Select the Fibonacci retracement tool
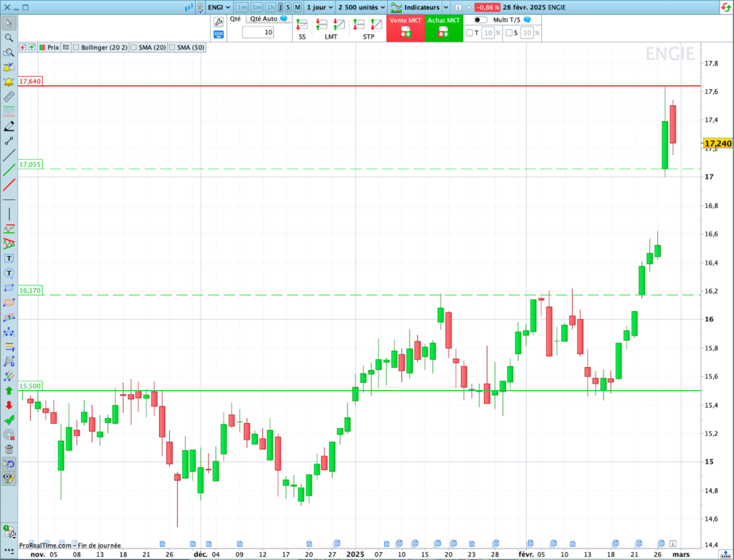This screenshot has height=560, width=734. pos(9,347)
